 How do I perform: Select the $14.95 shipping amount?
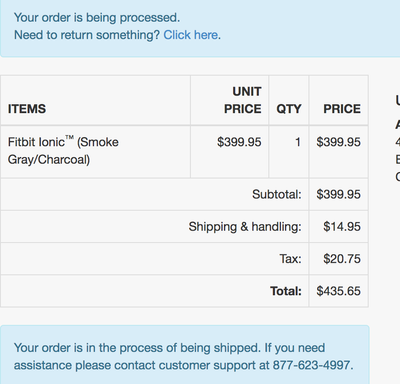pyautogui.click(x=342, y=227)
